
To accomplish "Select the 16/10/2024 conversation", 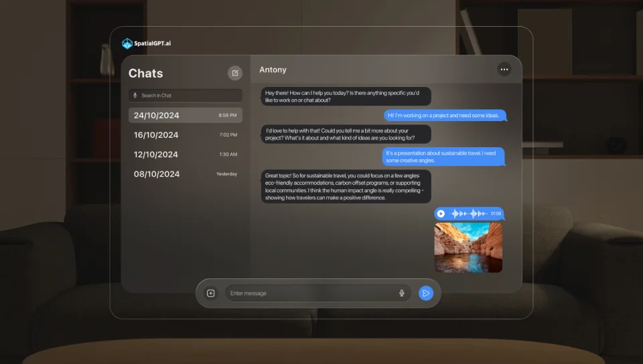I will point(185,134).
